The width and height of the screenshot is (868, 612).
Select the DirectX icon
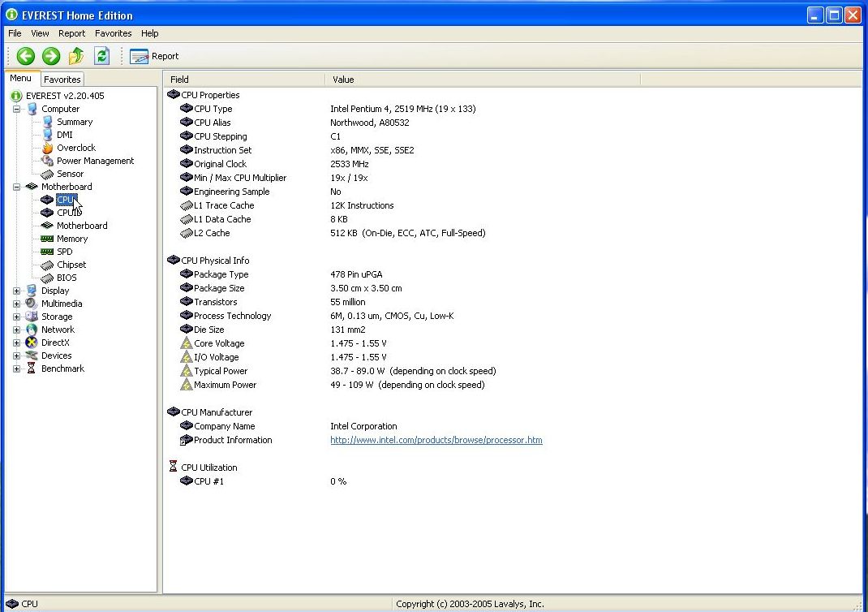point(32,343)
